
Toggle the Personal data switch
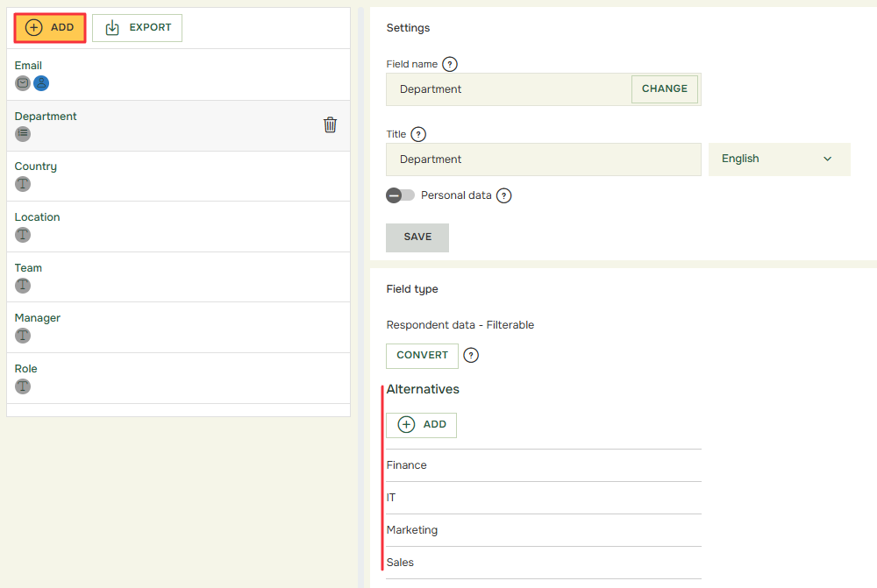400,195
